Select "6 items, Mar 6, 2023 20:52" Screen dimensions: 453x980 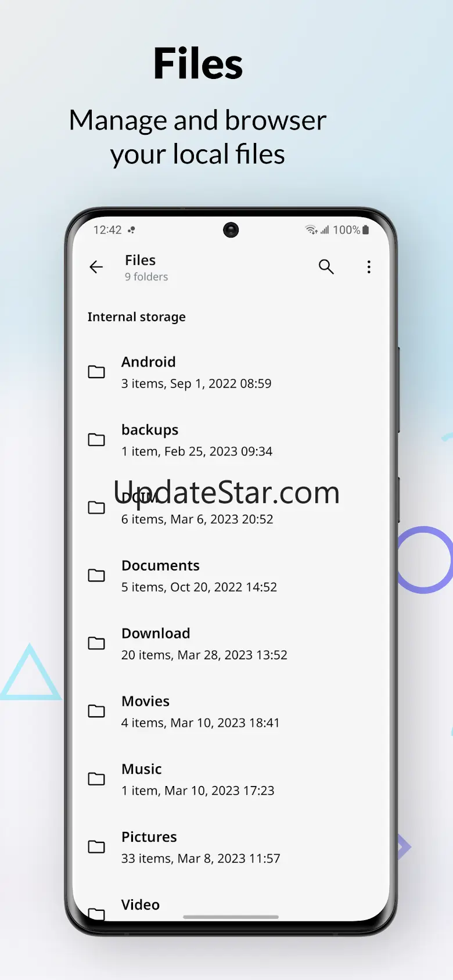click(x=197, y=519)
